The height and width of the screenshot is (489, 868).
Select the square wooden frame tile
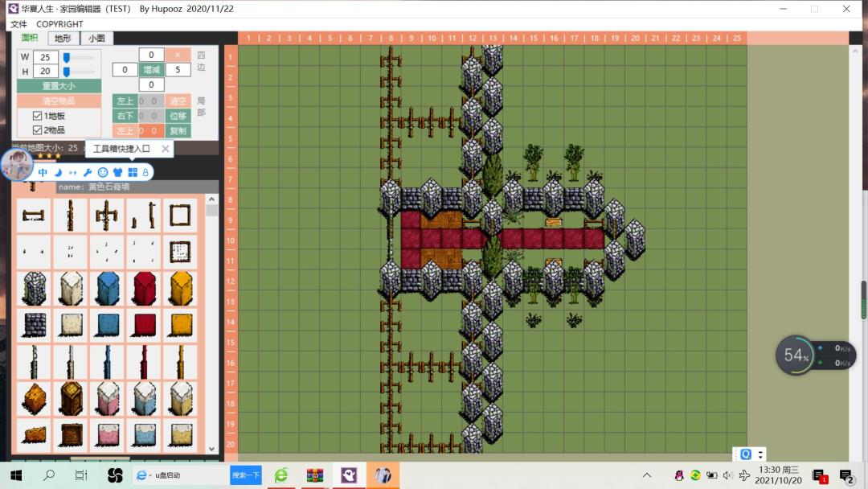point(180,216)
